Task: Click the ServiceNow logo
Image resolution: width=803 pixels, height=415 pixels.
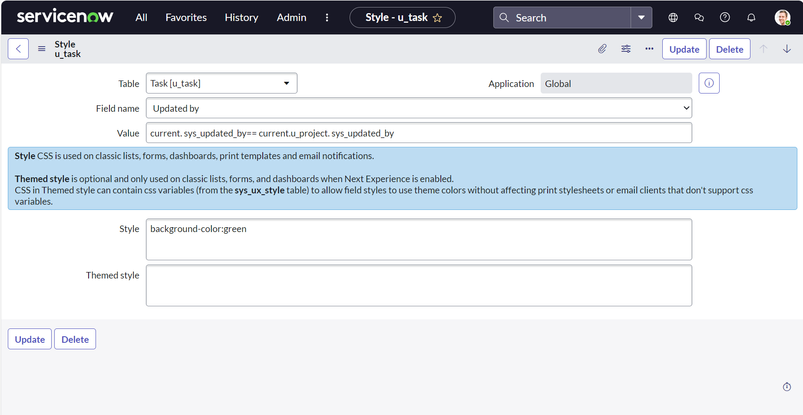Action: [x=65, y=17]
